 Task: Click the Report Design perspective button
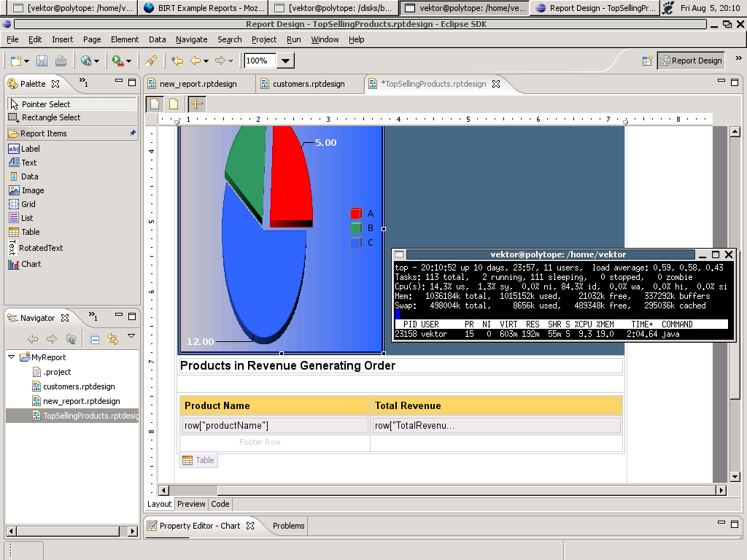click(691, 61)
